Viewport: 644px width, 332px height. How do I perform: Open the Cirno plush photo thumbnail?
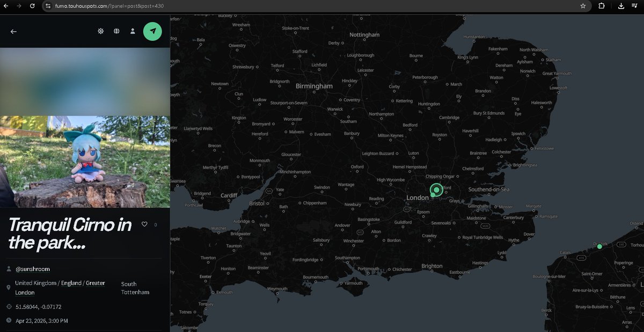pyautogui.click(x=85, y=162)
